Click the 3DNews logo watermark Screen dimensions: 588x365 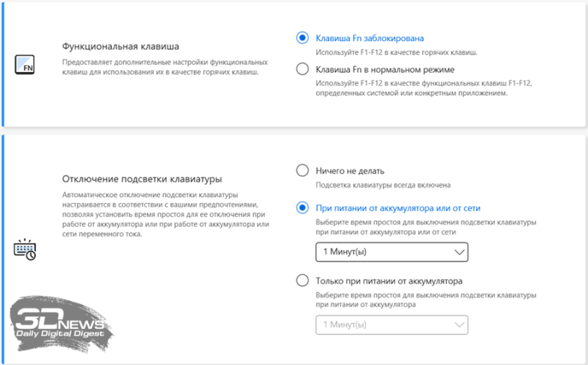point(62,325)
